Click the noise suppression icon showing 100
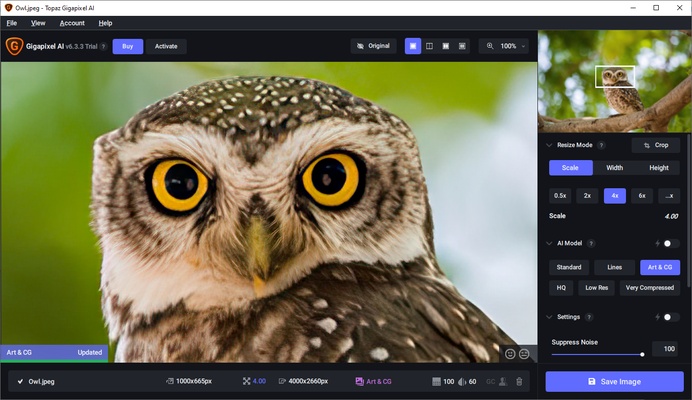 coord(436,381)
